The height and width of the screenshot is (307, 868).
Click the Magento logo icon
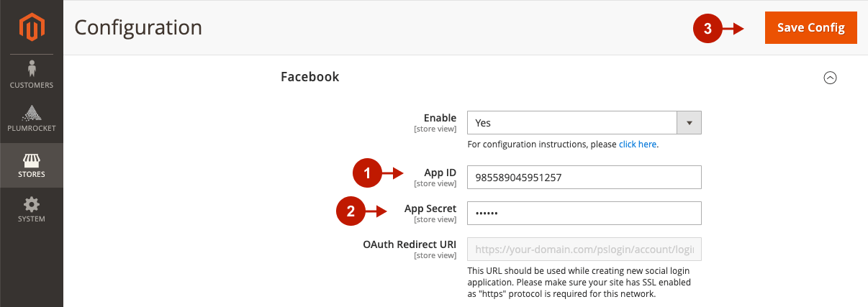(32, 28)
